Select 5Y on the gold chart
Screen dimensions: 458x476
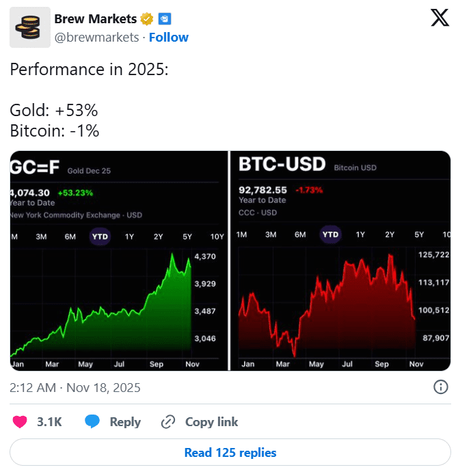[187, 236]
